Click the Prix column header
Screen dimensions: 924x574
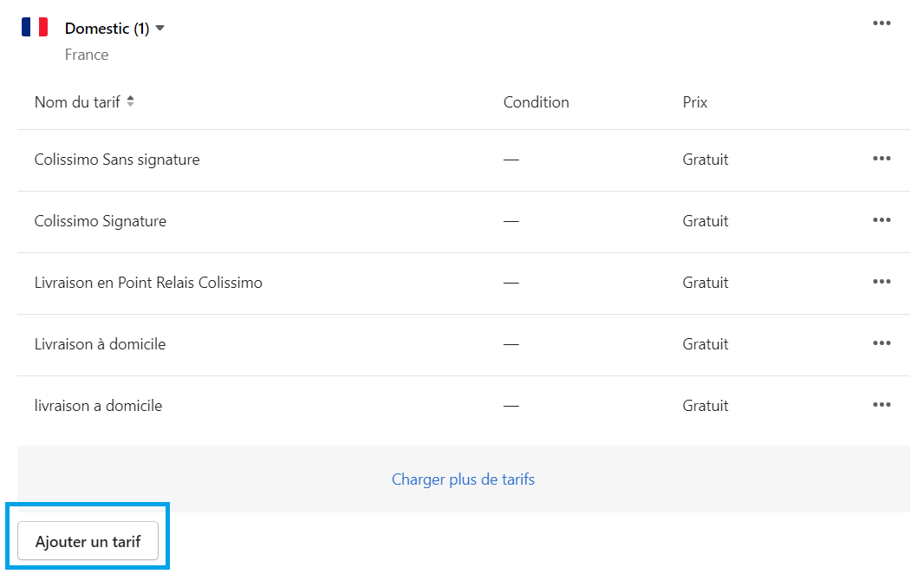coord(695,102)
